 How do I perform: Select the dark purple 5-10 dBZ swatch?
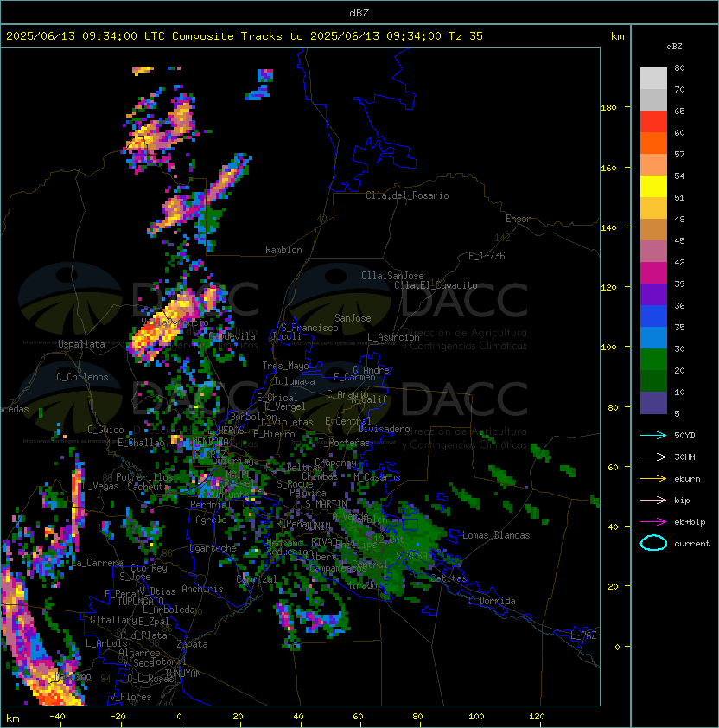click(x=653, y=403)
